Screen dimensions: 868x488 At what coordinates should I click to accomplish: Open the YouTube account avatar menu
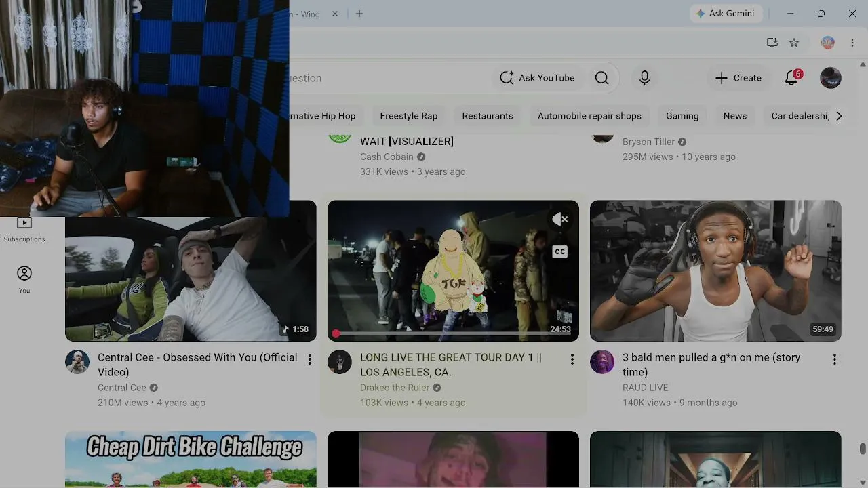pyautogui.click(x=830, y=78)
